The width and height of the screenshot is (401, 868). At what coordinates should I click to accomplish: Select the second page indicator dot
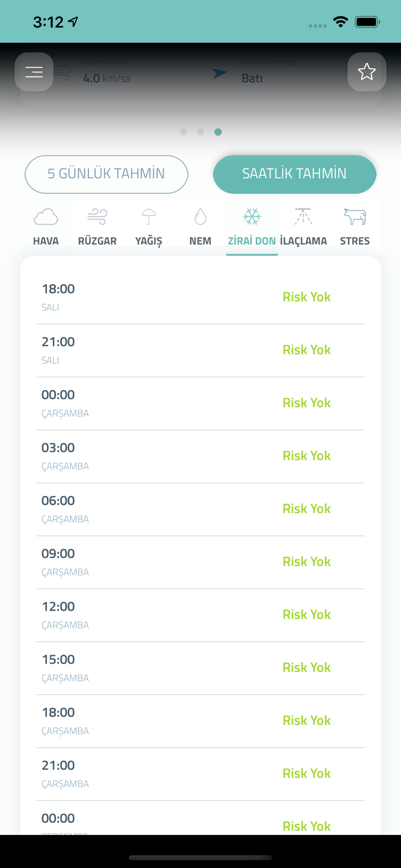tap(201, 131)
